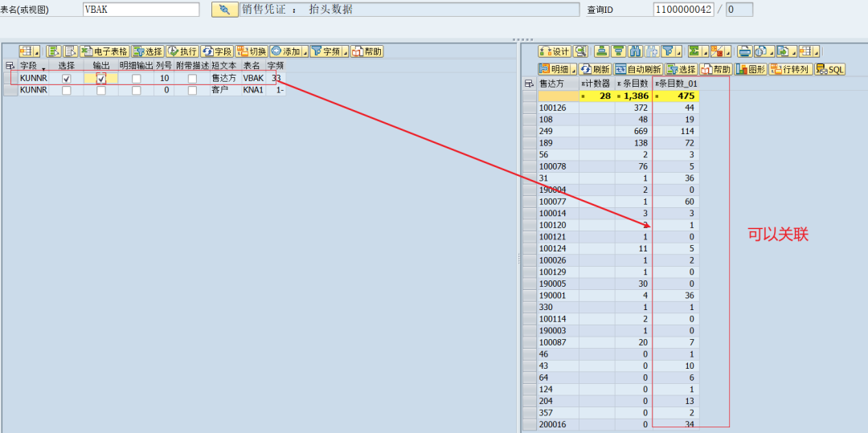This screenshot has height=433, width=868.
Task: Open the 电子表格 spreadsheet button
Action: coord(104,51)
